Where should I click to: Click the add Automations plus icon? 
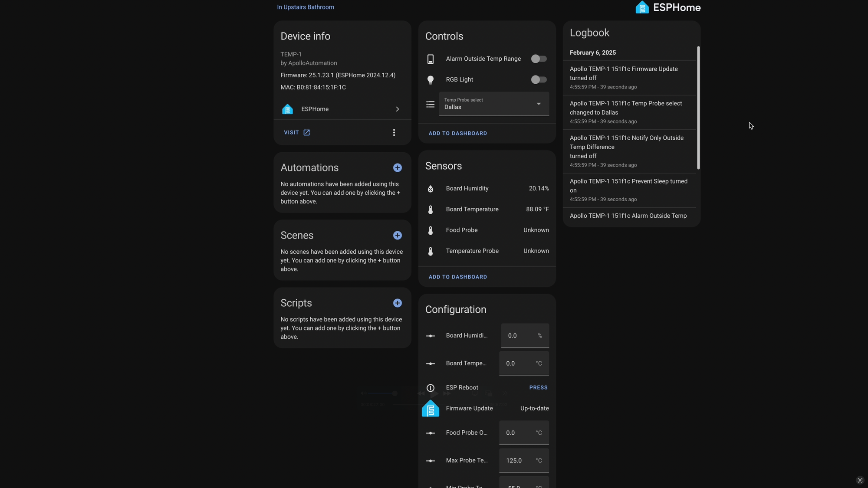(x=397, y=168)
